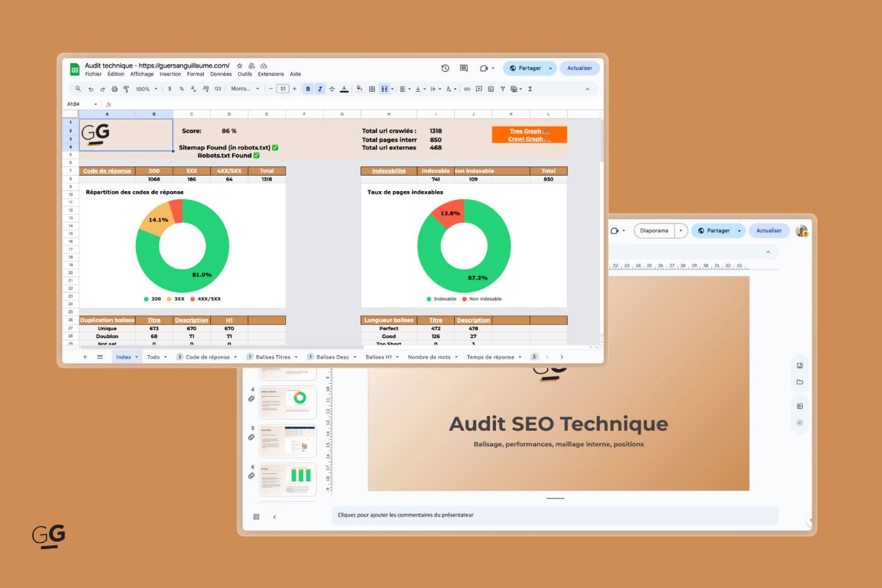
Task: Open the Diaporama dropdown arrow in Slides
Action: (x=680, y=231)
